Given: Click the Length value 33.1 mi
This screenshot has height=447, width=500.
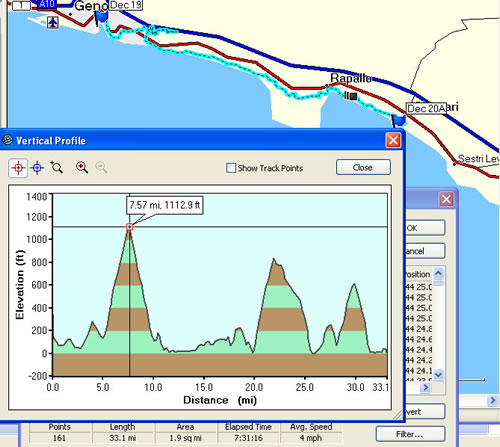Looking at the screenshot, I should tap(122, 438).
